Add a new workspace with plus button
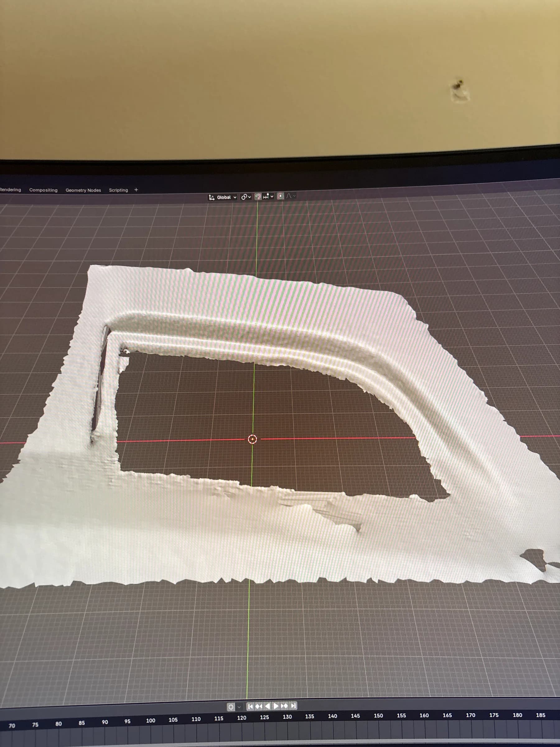The image size is (560, 747). tap(136, 190)
